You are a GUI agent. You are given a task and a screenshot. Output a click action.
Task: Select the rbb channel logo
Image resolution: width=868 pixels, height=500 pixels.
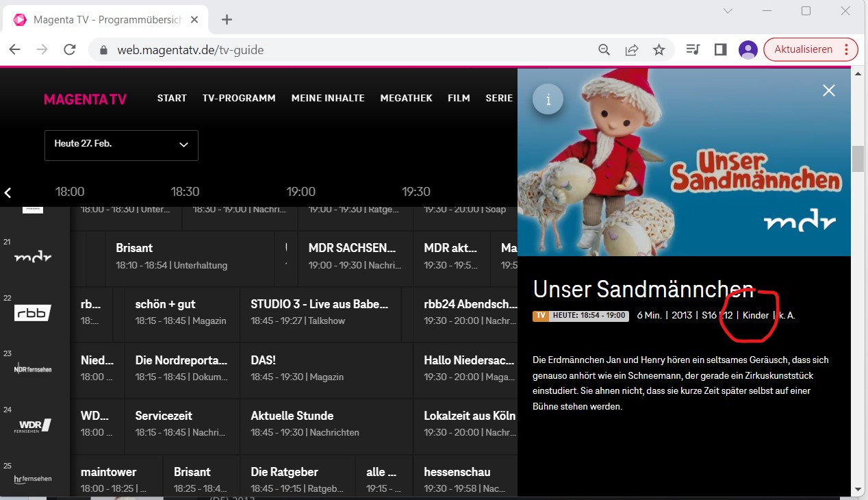tap(33, 313)
